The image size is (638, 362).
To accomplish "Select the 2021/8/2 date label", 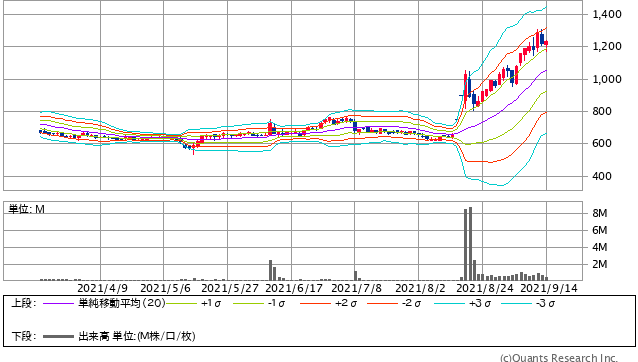I will (420, 288).
